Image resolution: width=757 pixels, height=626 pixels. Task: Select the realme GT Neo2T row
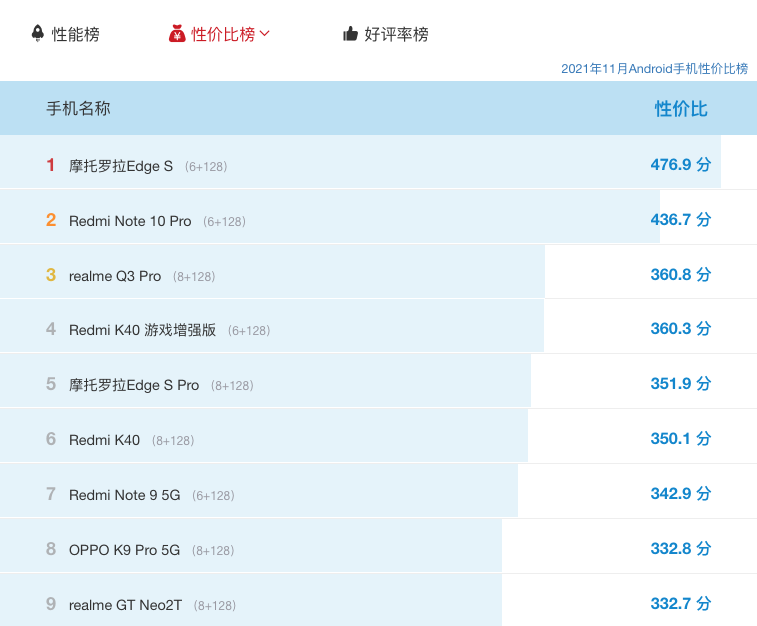point(378,600)
